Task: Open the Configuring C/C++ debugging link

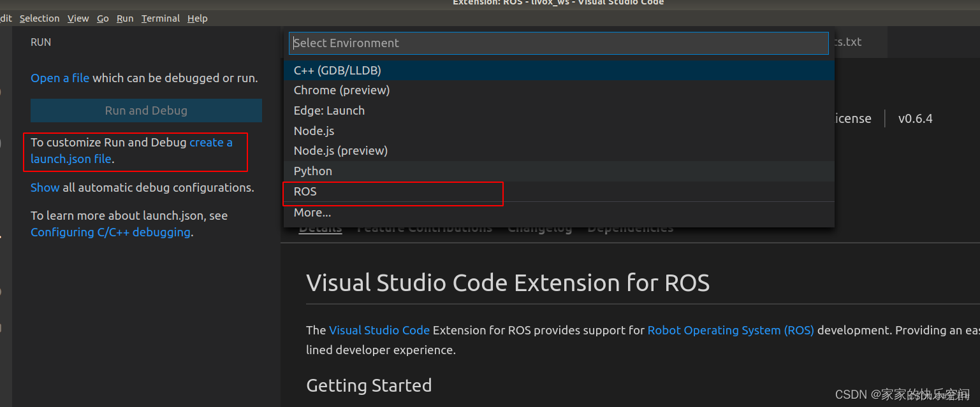Action: point(111,232)
